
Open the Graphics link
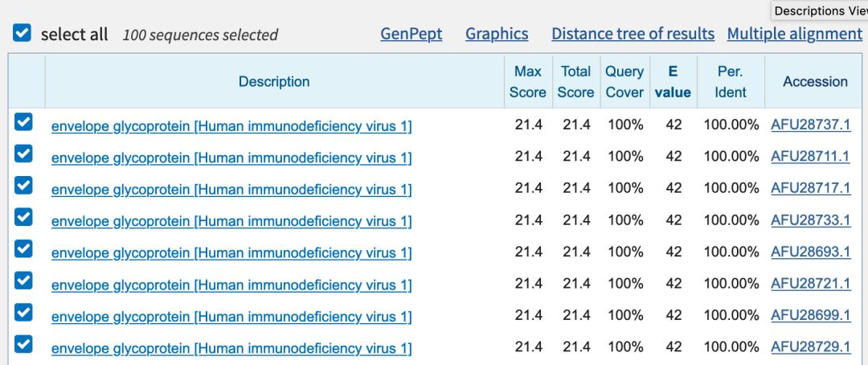click(497, 34)
